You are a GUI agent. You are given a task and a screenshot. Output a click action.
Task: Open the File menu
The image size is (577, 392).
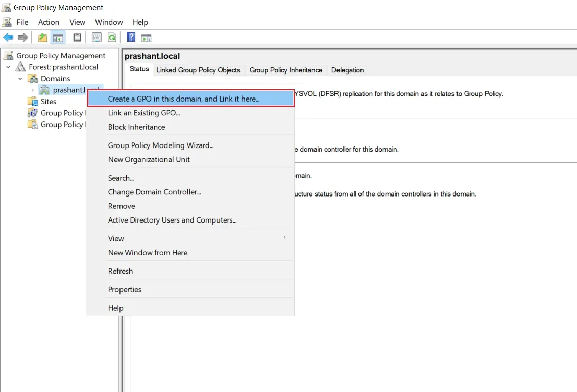pos(22,22)
